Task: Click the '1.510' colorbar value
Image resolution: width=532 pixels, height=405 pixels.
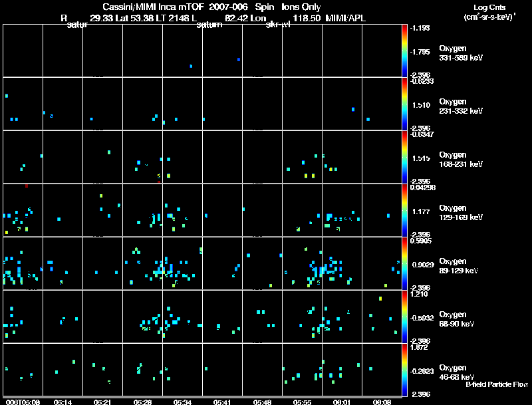Action: 421,105
